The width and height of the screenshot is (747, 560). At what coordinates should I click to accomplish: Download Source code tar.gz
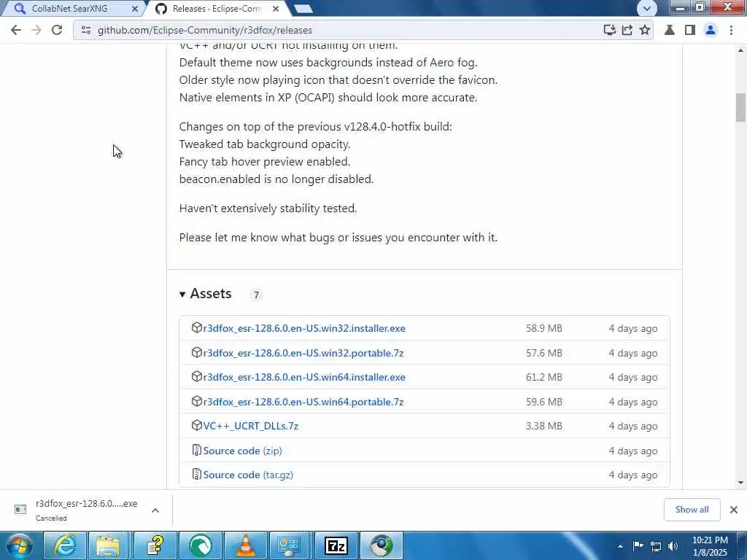point(248,475)
